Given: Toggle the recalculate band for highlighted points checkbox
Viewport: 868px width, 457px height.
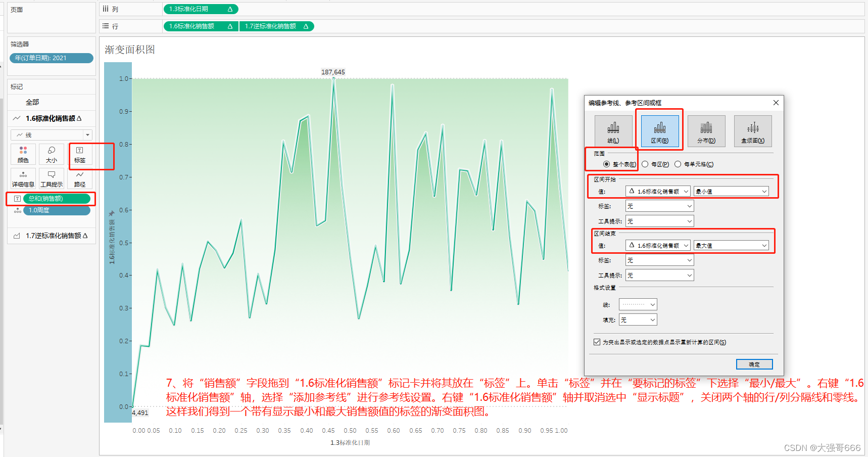Looking at the screenshot, I should tap(597, 342).
